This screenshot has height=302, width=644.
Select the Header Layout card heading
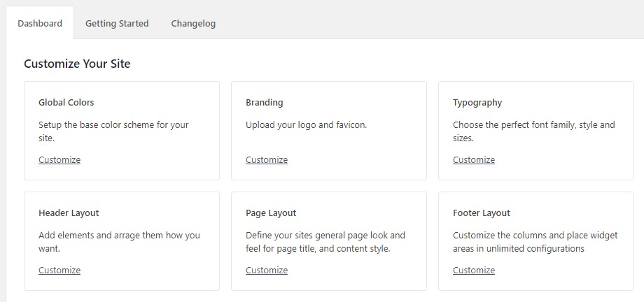pos(69,213)
